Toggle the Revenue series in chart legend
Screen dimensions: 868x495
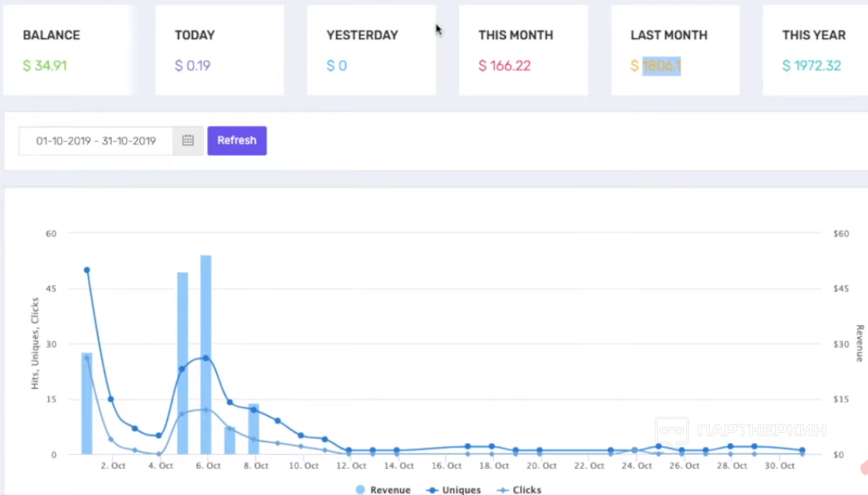pyautogui.click(x=383, y=490)
